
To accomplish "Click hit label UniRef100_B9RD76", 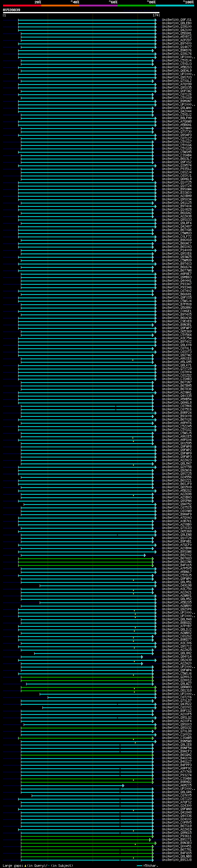I will (176, 50).
